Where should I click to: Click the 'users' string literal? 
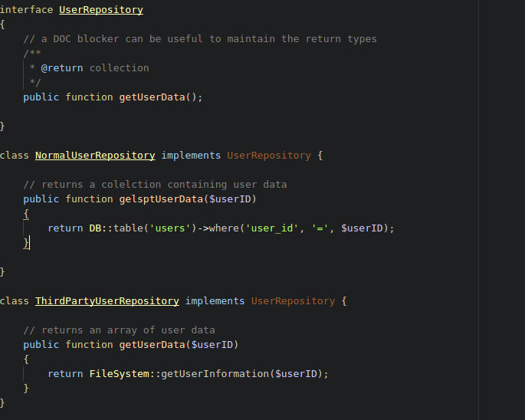pyautogui.click(x=169, y=228)
